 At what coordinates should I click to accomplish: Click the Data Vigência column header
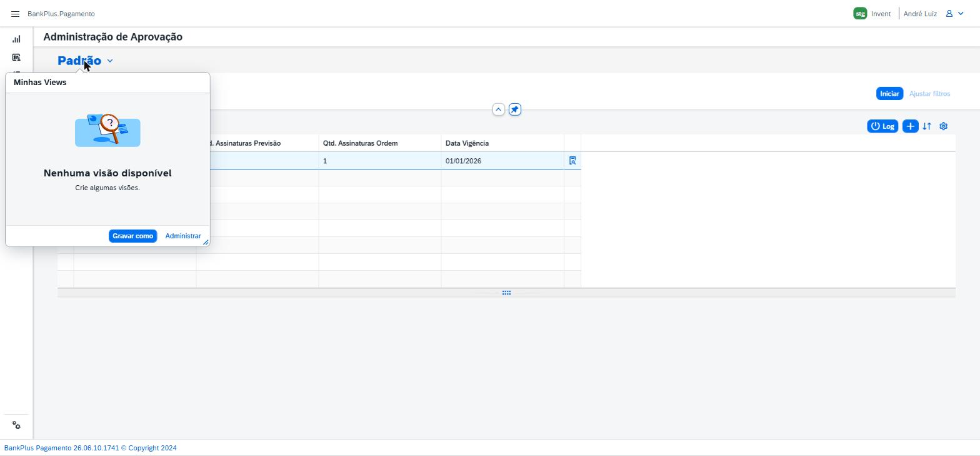(x=502, y=143)
